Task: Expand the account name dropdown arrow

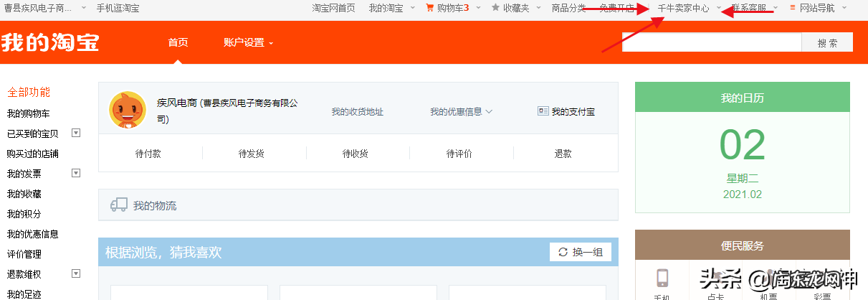Action: [85, 9]
